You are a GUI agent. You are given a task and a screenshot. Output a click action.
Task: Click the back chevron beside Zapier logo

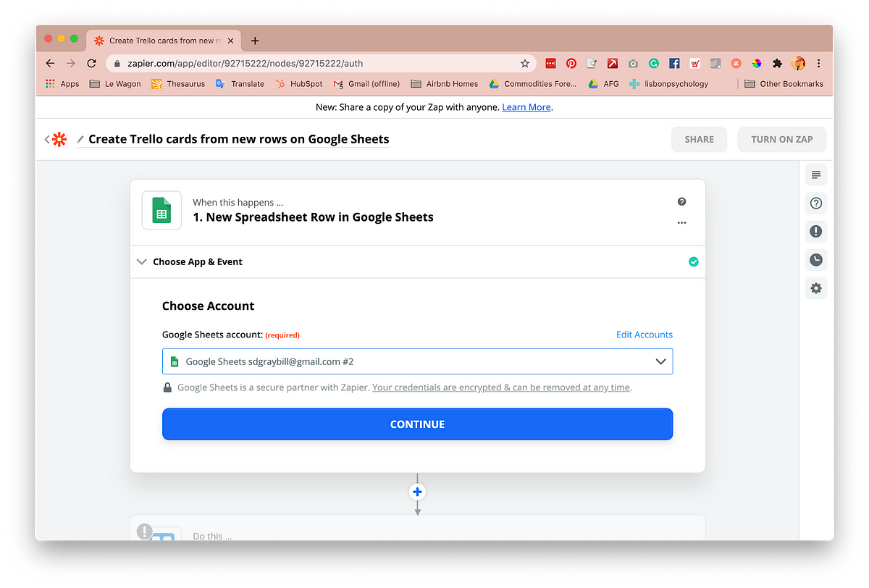(47, 139)
